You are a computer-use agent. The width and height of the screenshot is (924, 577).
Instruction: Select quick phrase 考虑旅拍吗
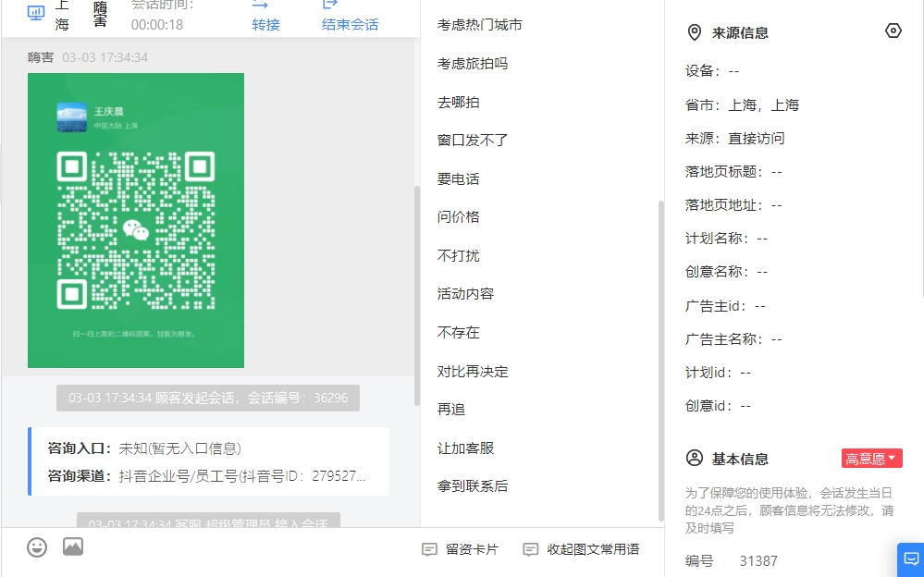(473, 64)
